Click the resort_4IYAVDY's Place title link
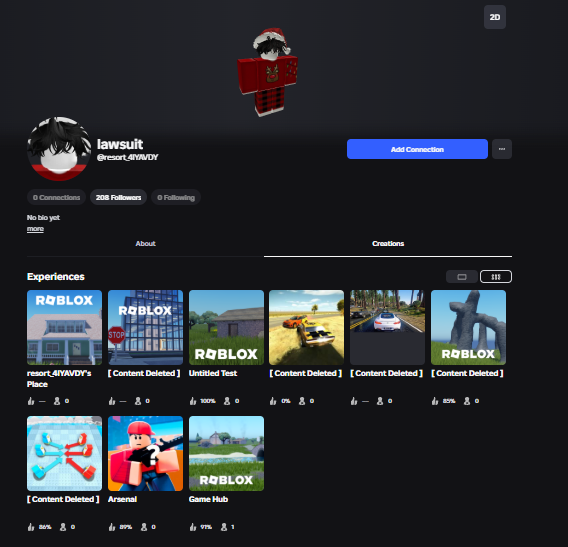 pos(59,379)
